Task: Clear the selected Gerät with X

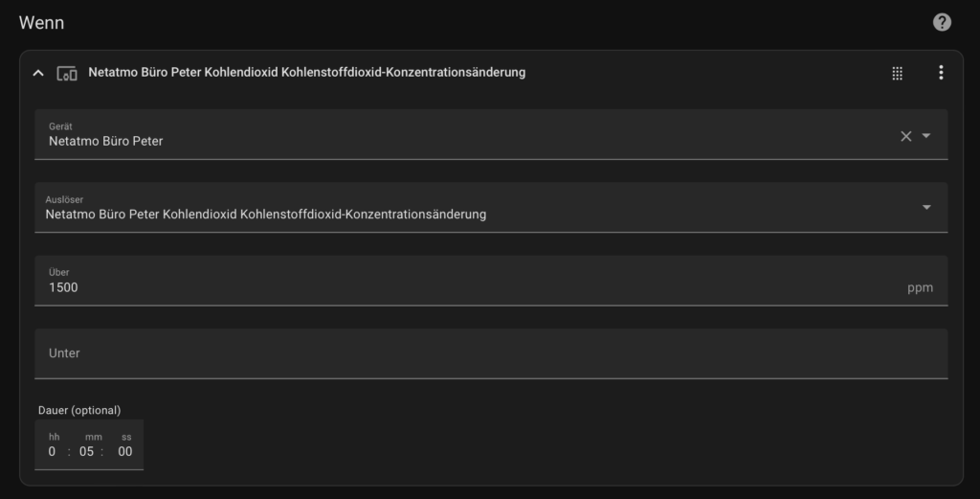Action: (905, 136)
